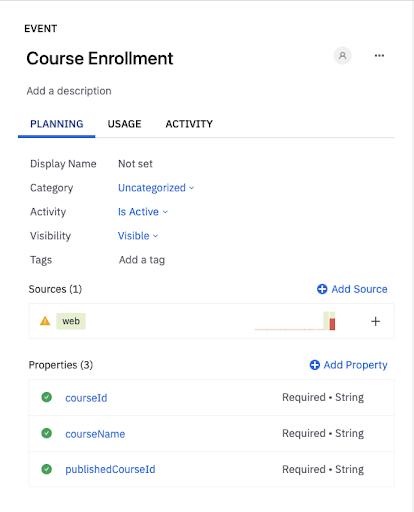Click the Add Property plus circle icon

point(315,365)
